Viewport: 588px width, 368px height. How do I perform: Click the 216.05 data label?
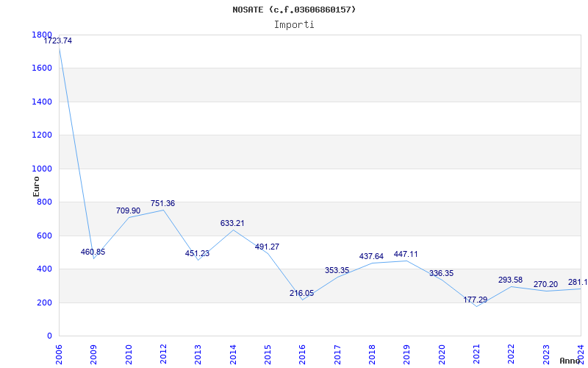302,293
